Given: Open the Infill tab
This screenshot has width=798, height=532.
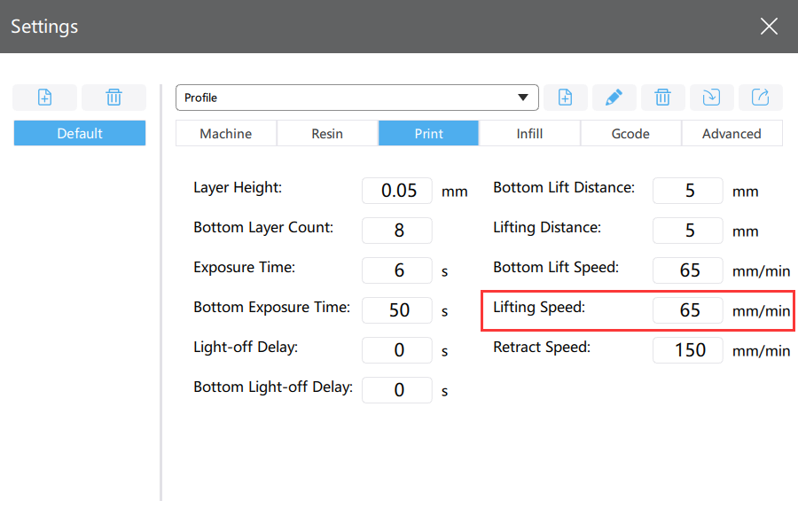Looking at the screenshot, I should (529, 133).
